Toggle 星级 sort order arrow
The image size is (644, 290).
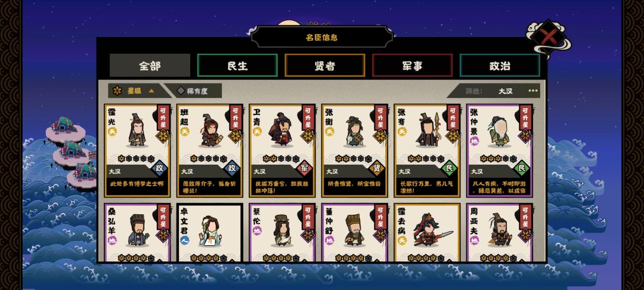pos(151,91)
